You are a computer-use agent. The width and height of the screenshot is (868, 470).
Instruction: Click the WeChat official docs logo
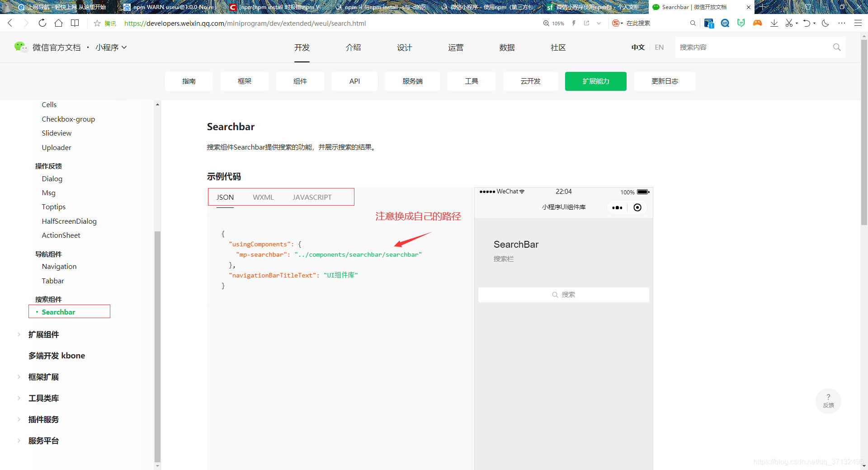point(21,47)
